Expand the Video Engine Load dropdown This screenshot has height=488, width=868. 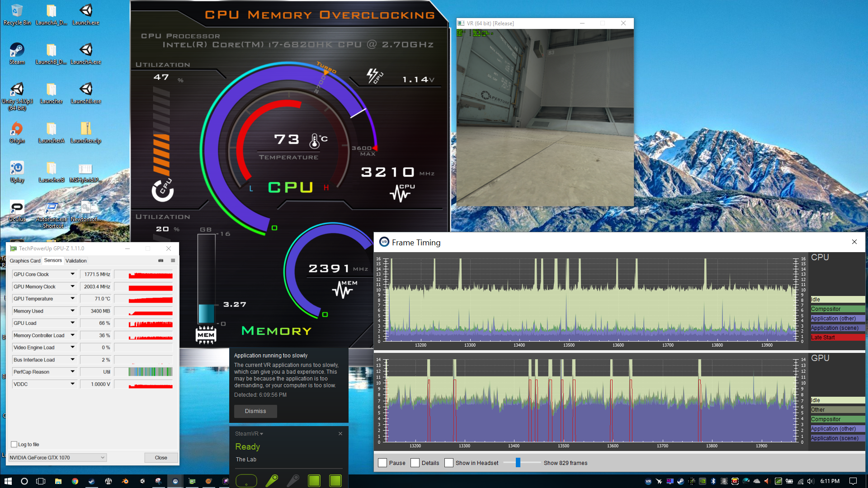point(72,347)
